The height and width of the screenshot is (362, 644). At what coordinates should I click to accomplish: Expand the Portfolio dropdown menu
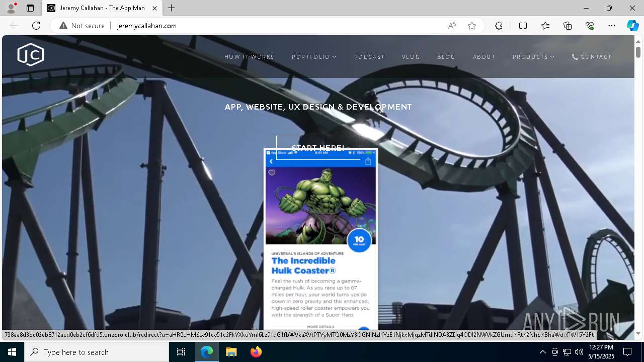314,57
